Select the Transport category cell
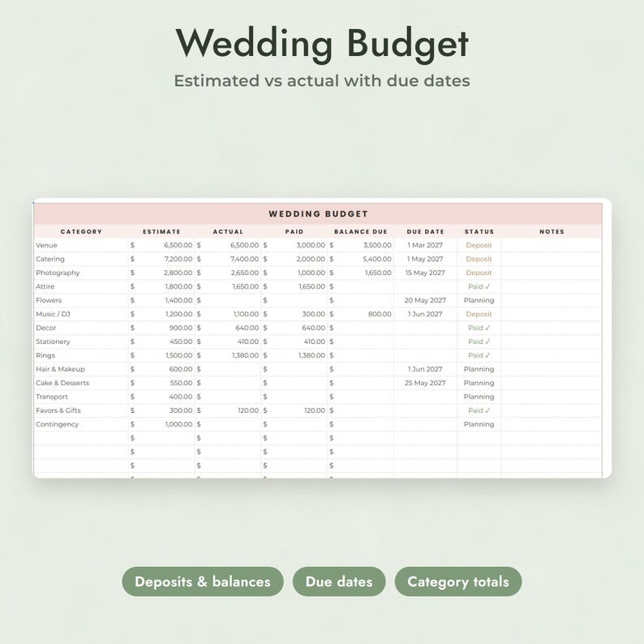This screenshot has height=644, width=644. coord(81,397)
